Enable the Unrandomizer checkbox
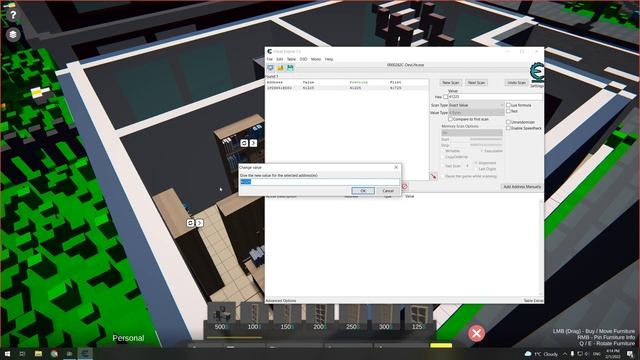The height and width of the screenshot is (360, 640). pos(509,122)
